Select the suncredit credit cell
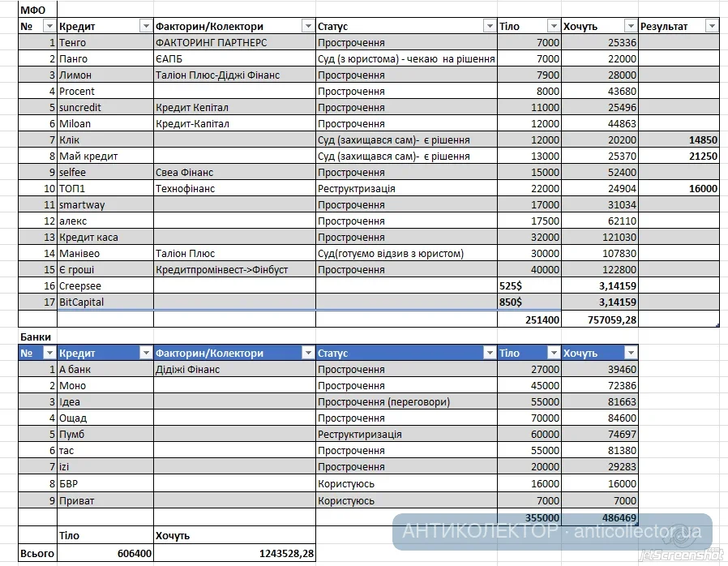This screenshot has width=728, height=566. click(105, 107)
